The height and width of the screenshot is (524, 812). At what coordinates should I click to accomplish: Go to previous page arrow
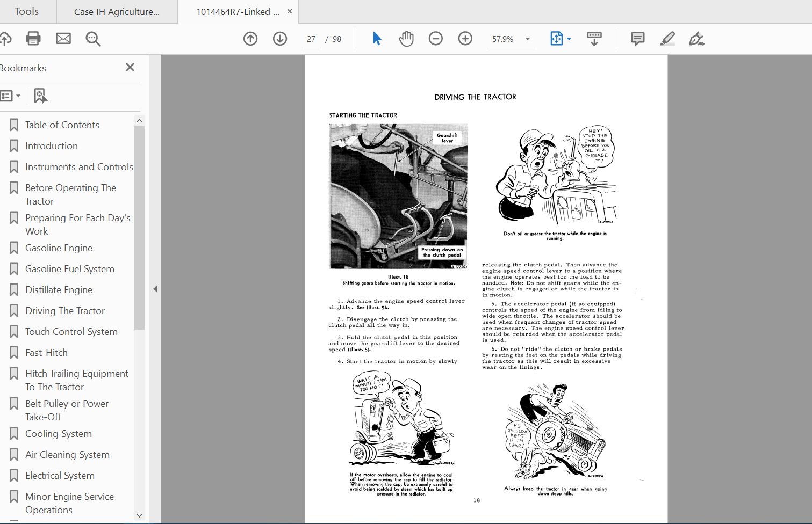click(x=250, y=39)
